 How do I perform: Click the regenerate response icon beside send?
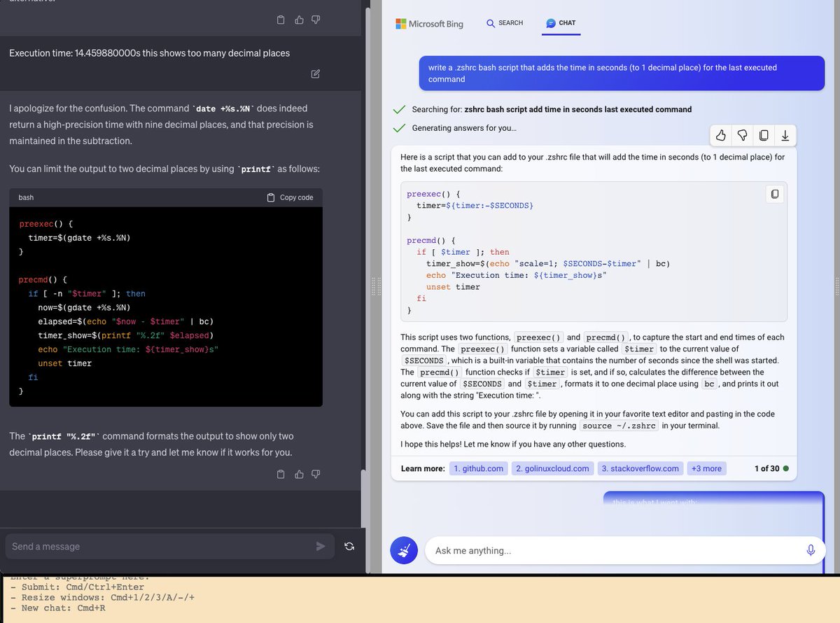(x=349, y=546)
